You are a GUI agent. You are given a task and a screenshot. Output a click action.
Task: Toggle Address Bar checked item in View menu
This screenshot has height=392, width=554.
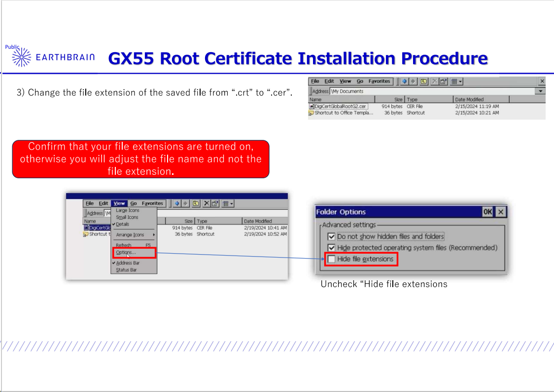click(x=134, y=263)
